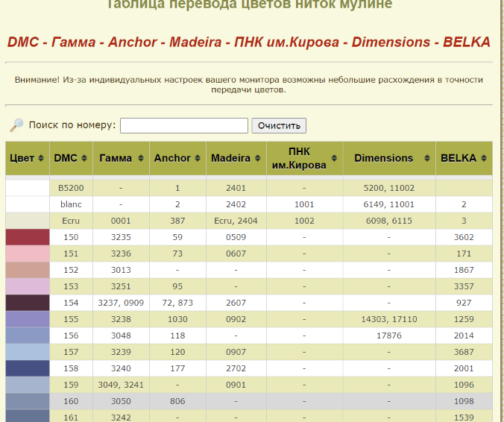
Task: Sort by Anchor column sort arrows
Action: (198, 158)
